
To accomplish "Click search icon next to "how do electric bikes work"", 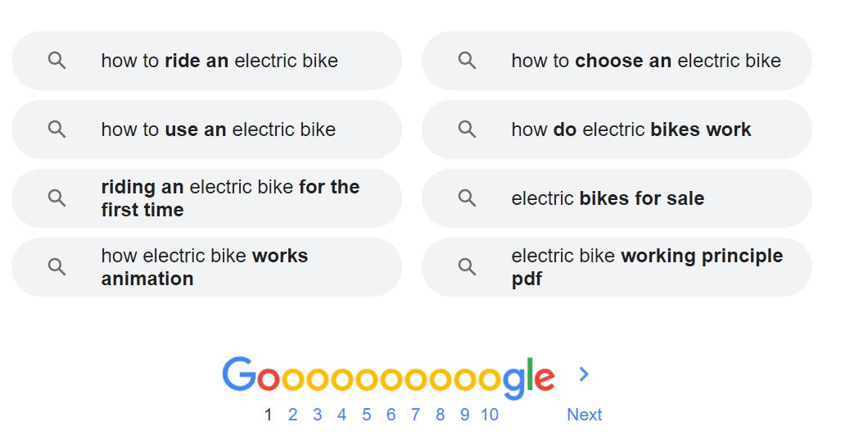I will 467,129.
